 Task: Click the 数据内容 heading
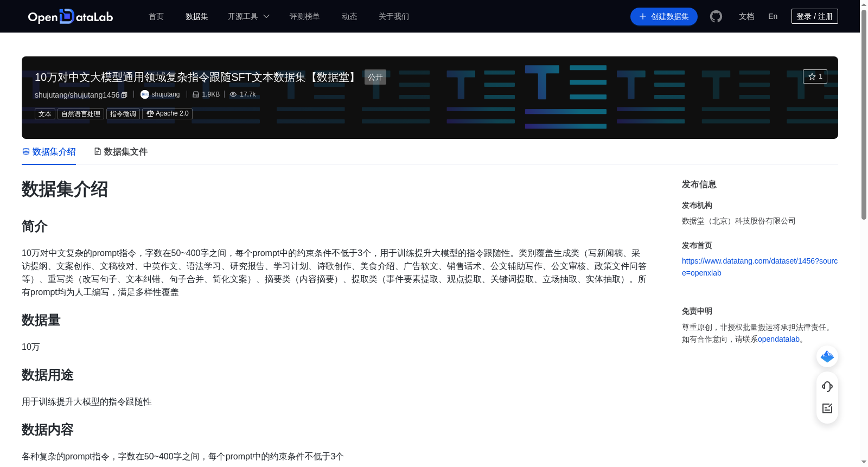[48, 430]
